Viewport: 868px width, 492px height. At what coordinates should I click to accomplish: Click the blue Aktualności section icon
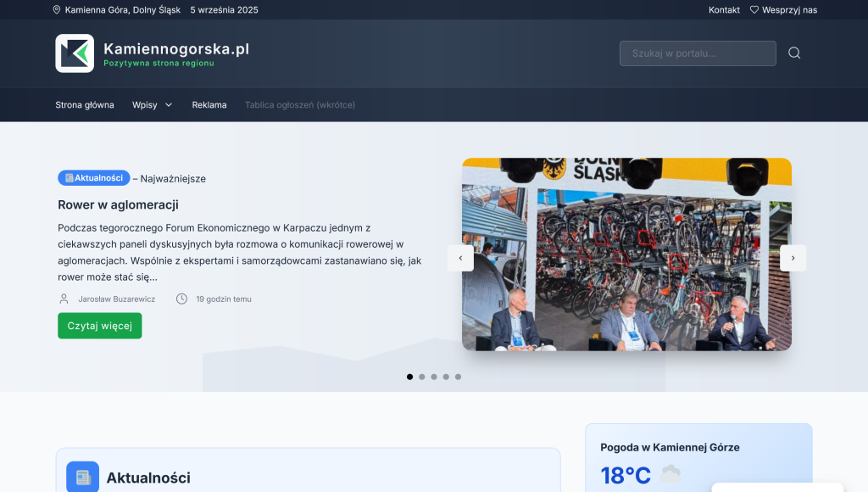[82, 478]
